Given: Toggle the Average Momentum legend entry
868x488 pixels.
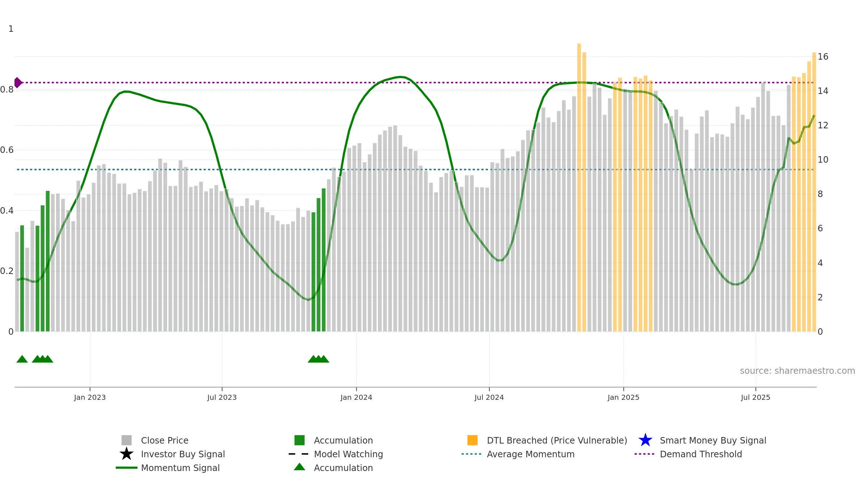Looking at the screenshot, I should point(518,454).
